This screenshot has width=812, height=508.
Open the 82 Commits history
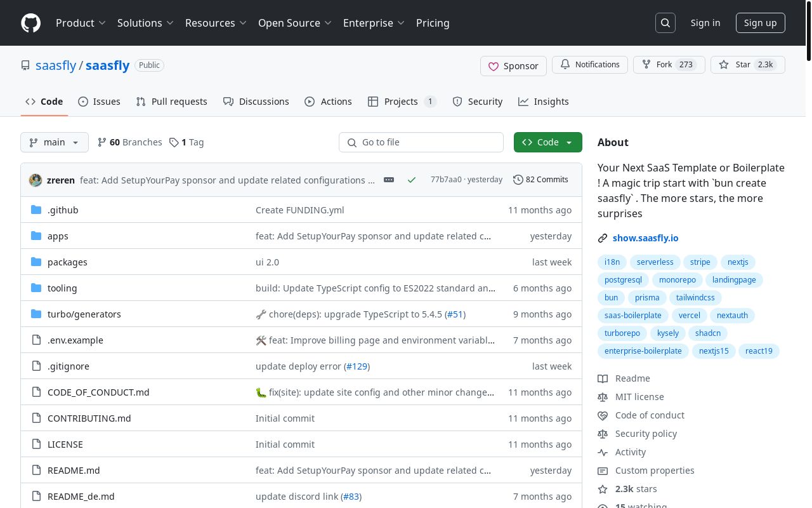[540, 180]
